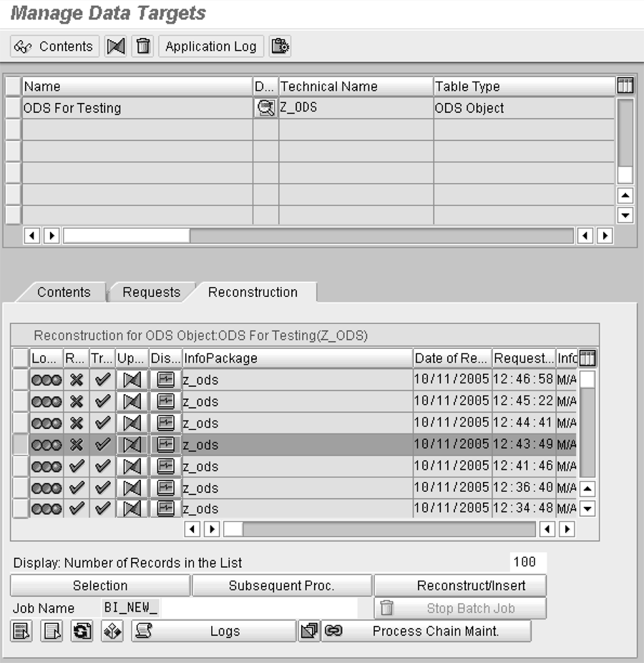Click the ODS Object table type cell
This screenshot has width=644, height=663.
(524, 108)
